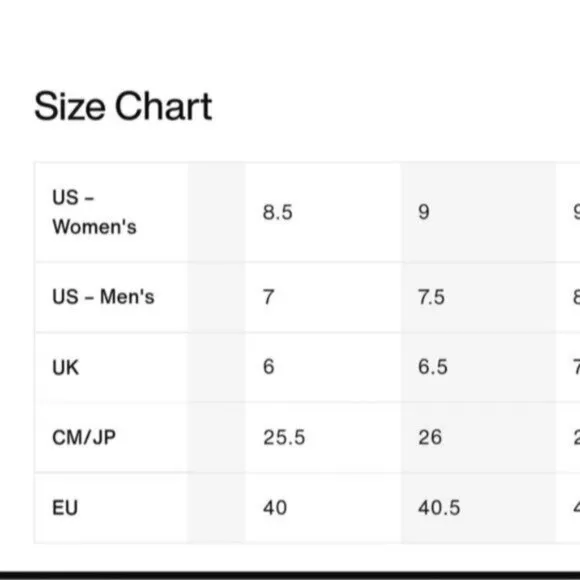Click the CM/JP row label

point(84,437)
